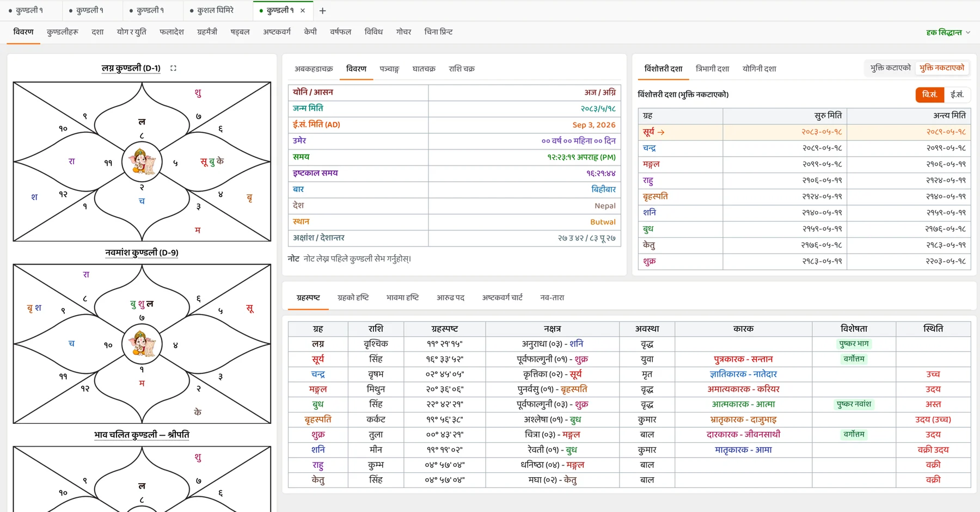The width and height of the screenshot is (980, 512).
Task: Open the चिना प्रिन्ट page
Action: [438, 32]
